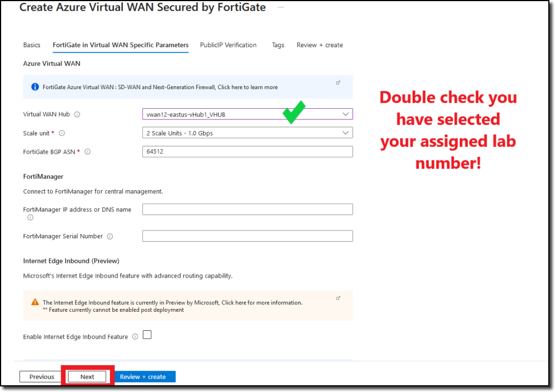Click info icon next to FortiGate BGP ASN
This screenshot has height=392, width=555.
87,151
